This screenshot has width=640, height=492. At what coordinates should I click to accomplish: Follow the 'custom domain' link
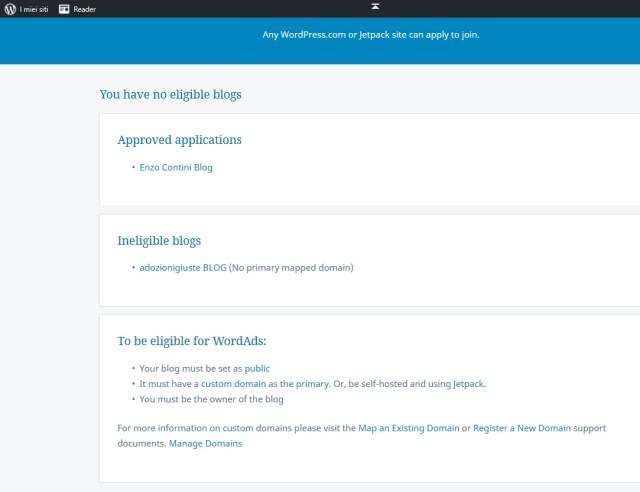(x=231, y=383)
